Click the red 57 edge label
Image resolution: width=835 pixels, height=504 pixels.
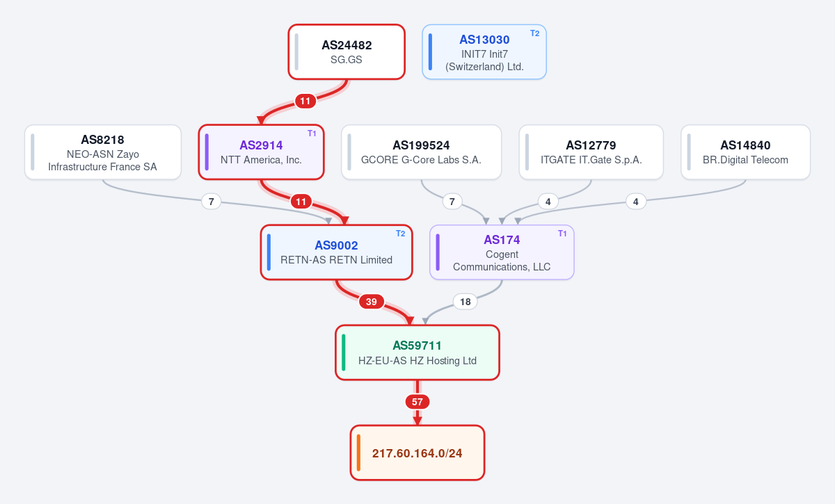click(417, 402)
